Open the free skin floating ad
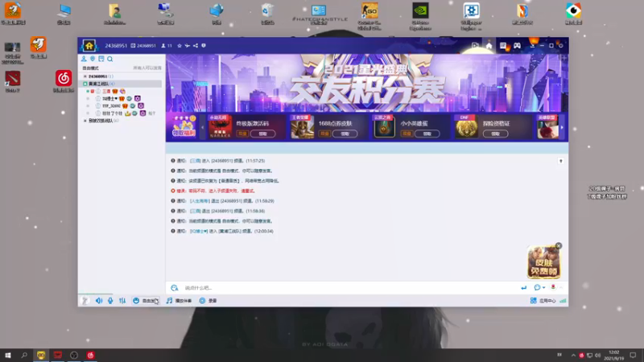 click(543, 263)
